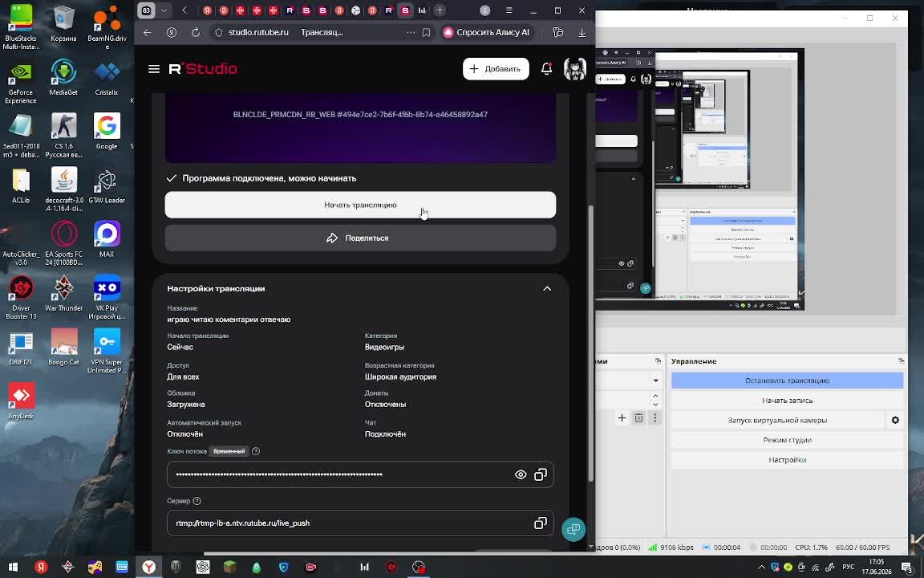Open ChatGPT from the taskbar

(203, 567)
